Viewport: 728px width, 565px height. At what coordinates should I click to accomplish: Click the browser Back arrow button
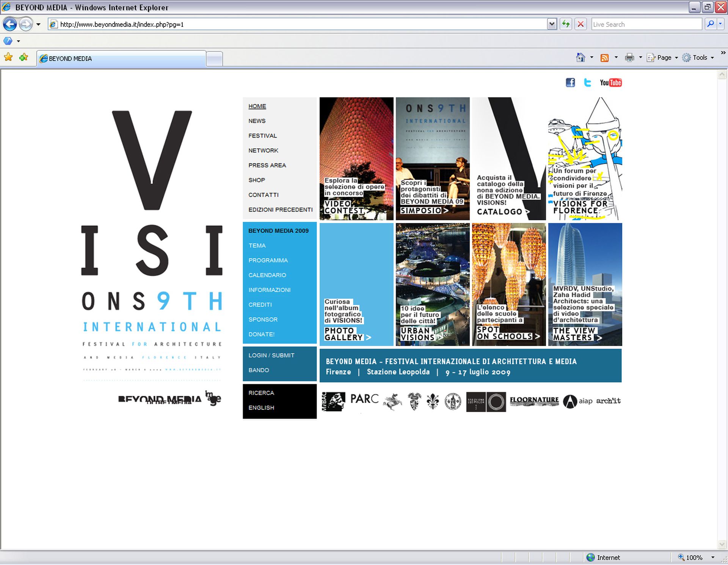point(10,24)
